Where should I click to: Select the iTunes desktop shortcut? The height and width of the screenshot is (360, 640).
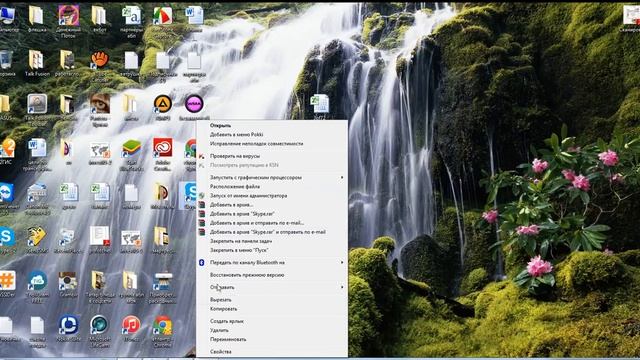point(131,325)
